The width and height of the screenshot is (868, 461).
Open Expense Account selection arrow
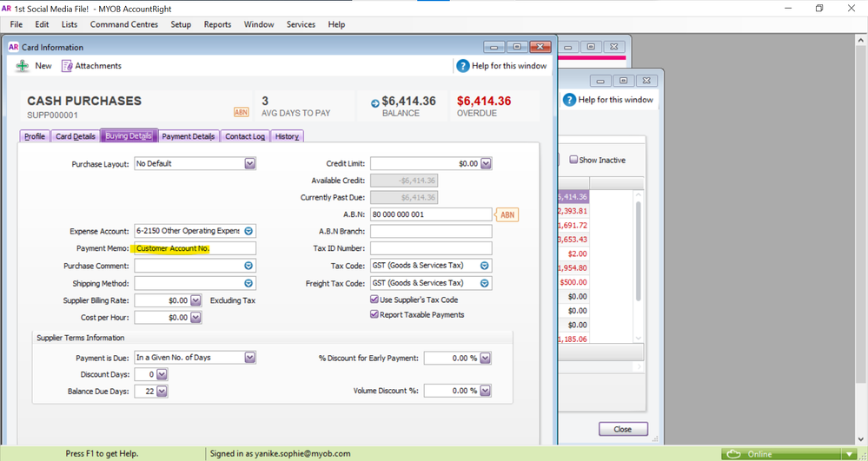(248, 232)
